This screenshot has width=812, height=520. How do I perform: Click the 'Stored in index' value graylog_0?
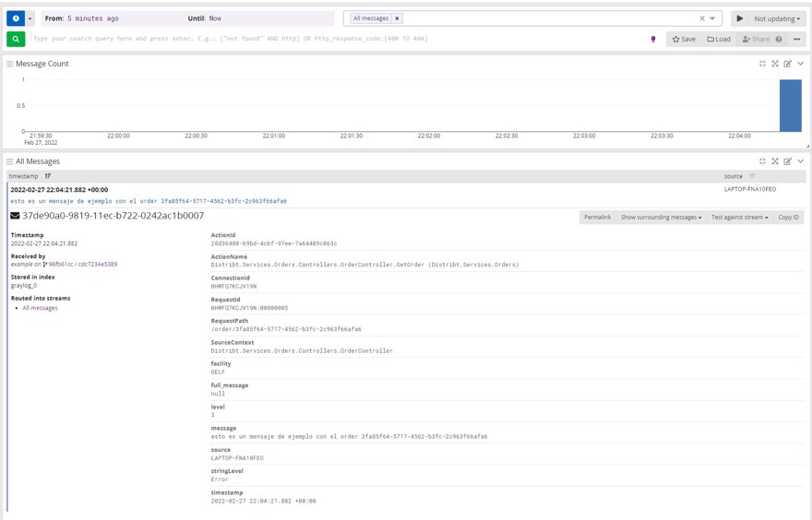pyautogui.click(x=24, y=286)
